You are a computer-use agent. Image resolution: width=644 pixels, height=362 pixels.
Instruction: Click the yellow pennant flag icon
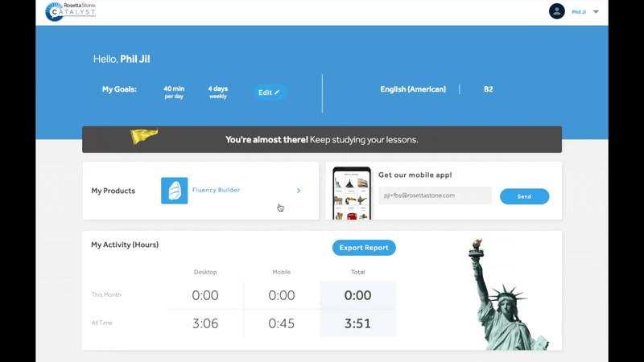pos(144,137)
